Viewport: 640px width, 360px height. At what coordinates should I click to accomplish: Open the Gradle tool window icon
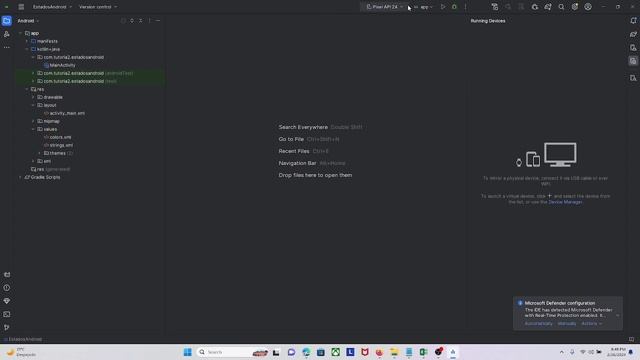tap(633, 34)
